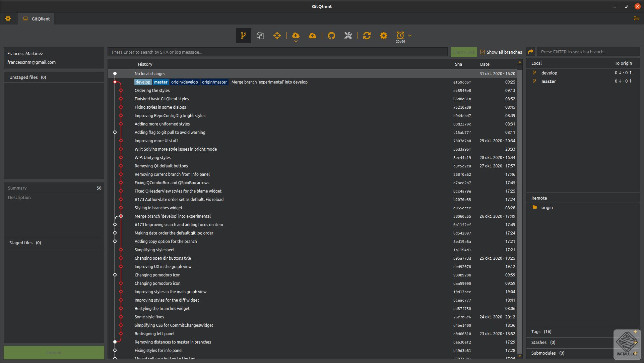Refresh the repository with the sync icon
The image size is (644, 363).
[x=367, y=36]
